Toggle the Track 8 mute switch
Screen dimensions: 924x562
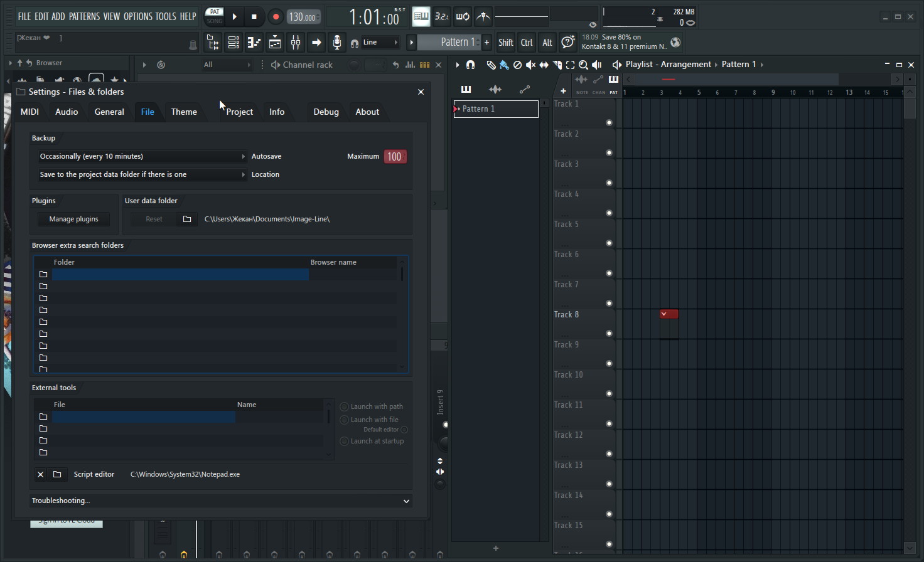point(609,334)
